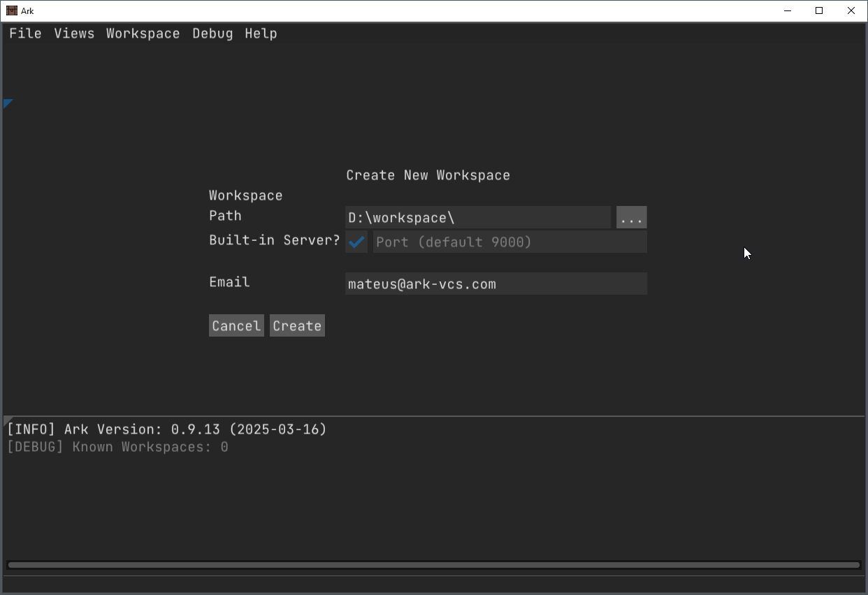Image resolution: width=868 pixels, height=595 pixels.
Task: Minimize the Ark window
Action: [787, 10]
